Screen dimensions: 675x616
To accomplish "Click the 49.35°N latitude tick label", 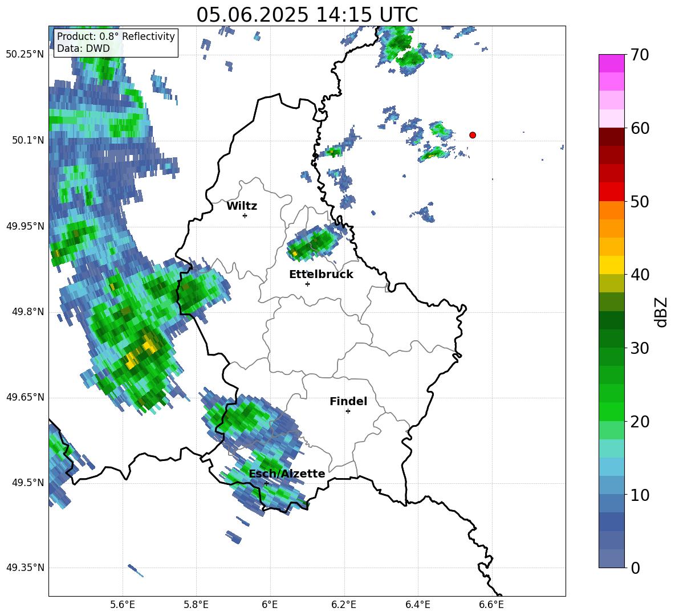I will pyautogui.click(x=25, y=568).
